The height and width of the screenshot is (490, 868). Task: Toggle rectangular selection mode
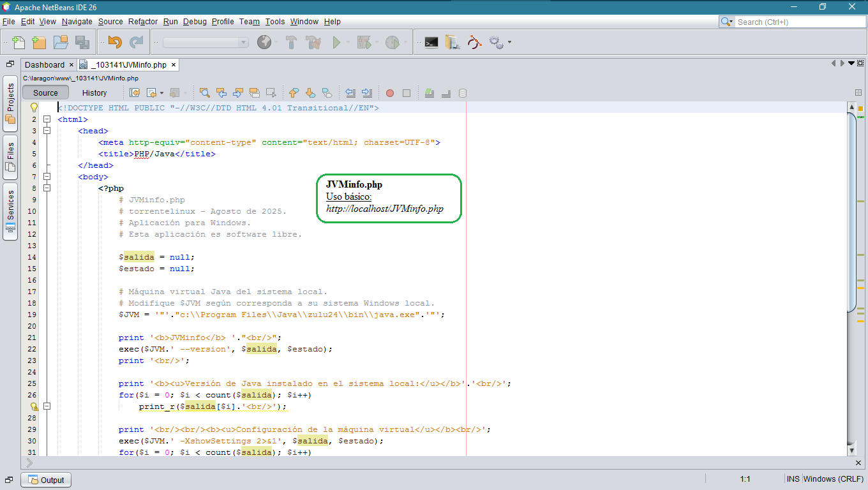pos(271,93)
